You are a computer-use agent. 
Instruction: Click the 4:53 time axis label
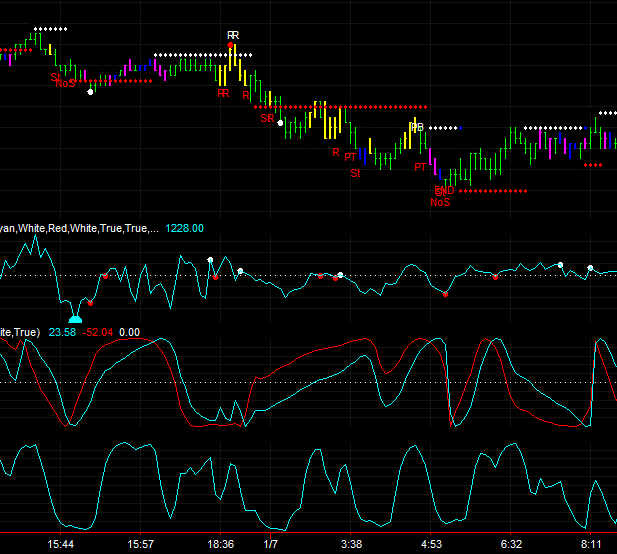click(x=431, y=544)
